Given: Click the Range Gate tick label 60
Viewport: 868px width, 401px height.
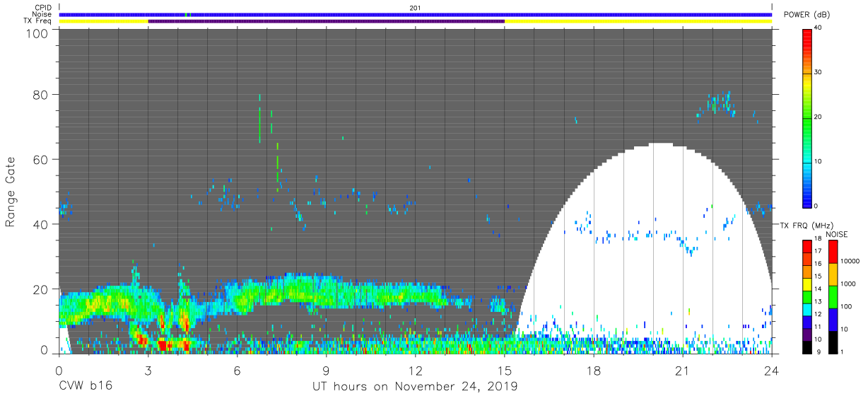Looking at the screenshot, I should pos(40,159).
